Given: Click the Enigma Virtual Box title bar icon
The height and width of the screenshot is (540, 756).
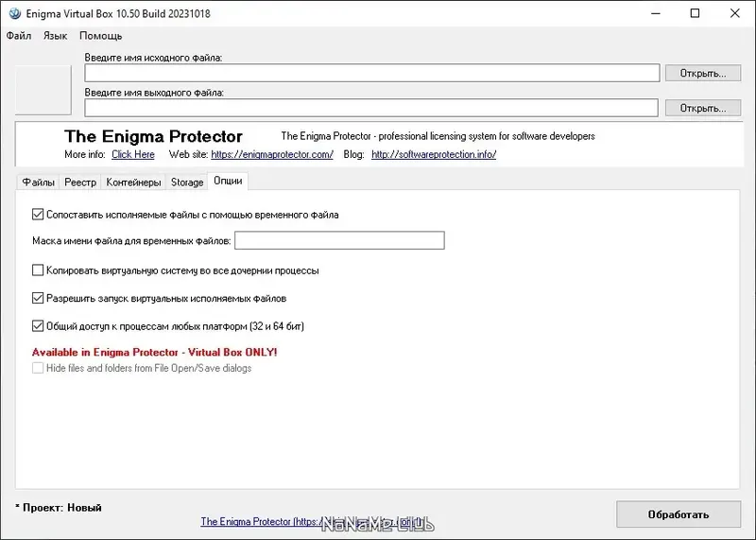Looking at the screenshot, I should [15, 13].
